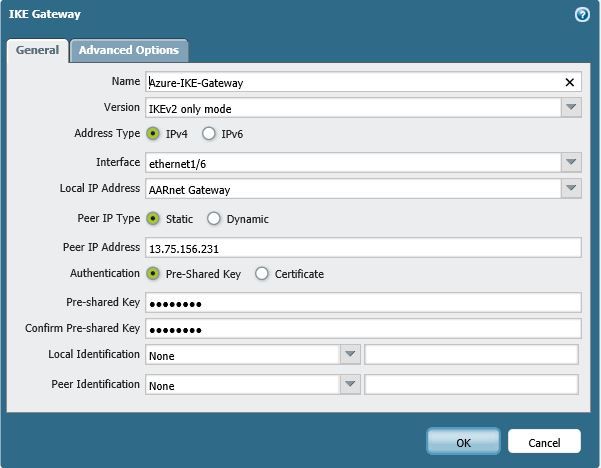601x468 pixels.
Task: Expand the Version dropdown arrow
Action: [x=570, y=108]
